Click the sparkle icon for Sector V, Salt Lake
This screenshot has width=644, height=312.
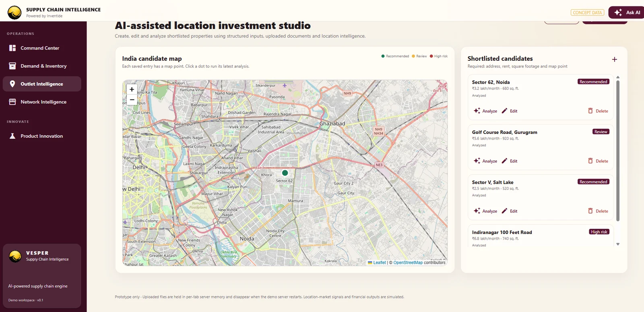pos(477,211)
